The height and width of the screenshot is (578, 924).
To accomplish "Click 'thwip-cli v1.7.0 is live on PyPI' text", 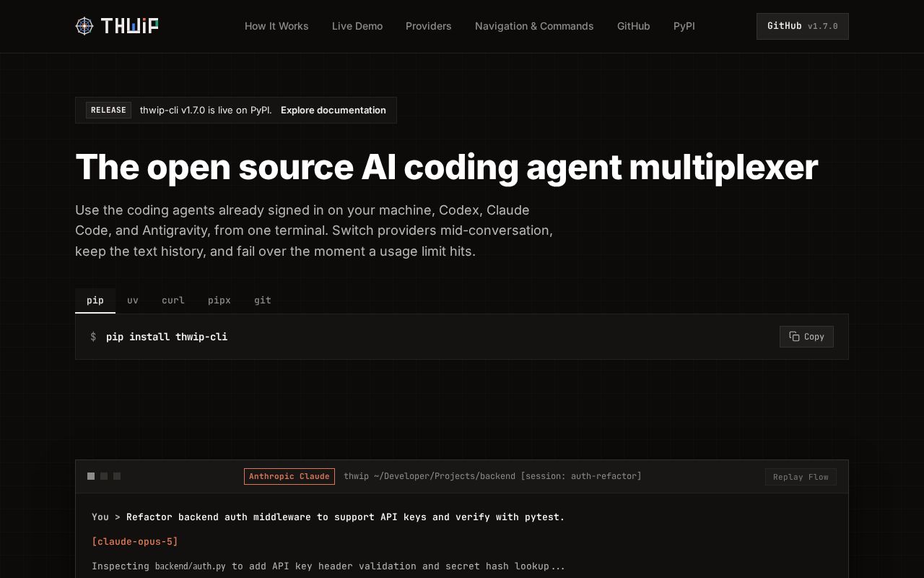I will click(x=206, y=110).
